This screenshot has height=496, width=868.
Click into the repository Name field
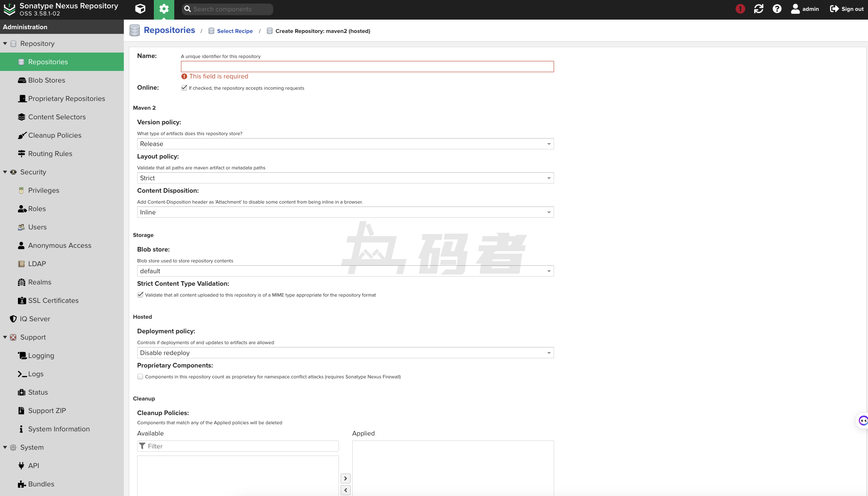click(x=367, y=67)
